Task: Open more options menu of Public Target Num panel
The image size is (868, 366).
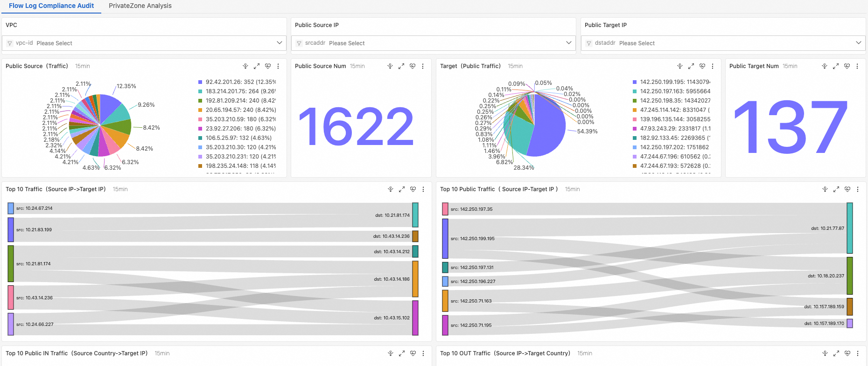Action: coord(857,66)
